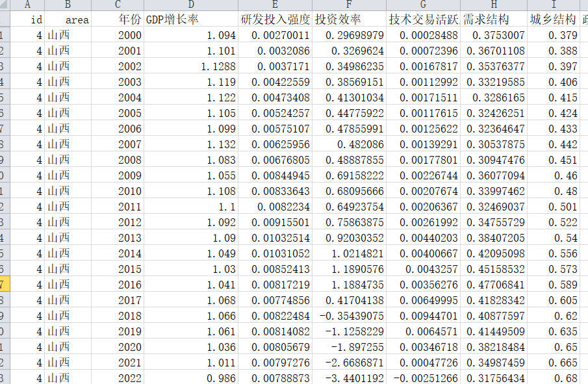The height and width of the screenshot is (384, 588).
Task: Select GDP growth value 1.1288
Action: pyautogui.click(x=191, y=66)
